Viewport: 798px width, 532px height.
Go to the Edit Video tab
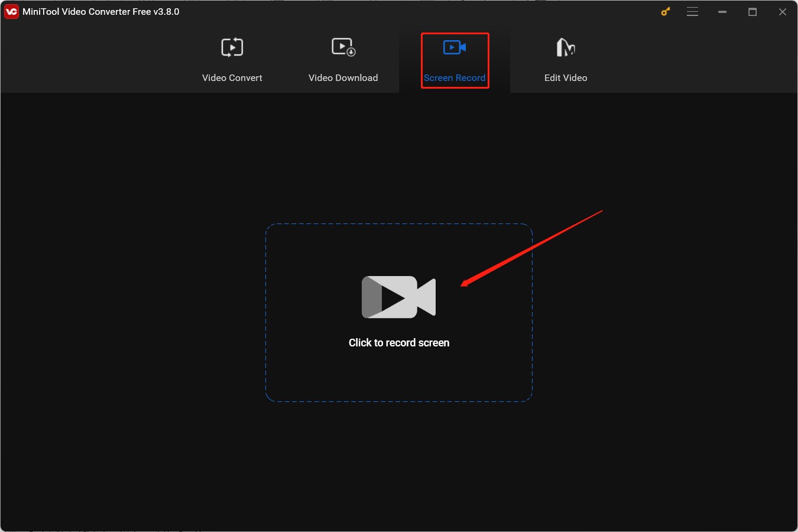[566, 60]
